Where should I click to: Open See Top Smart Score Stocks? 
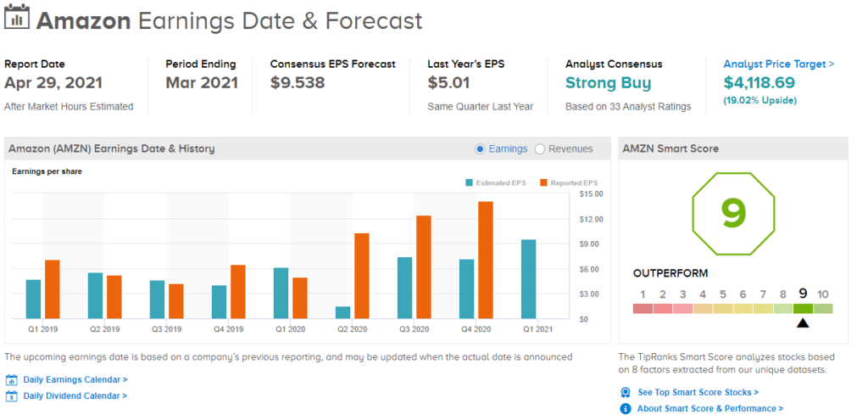pos(698,392)
